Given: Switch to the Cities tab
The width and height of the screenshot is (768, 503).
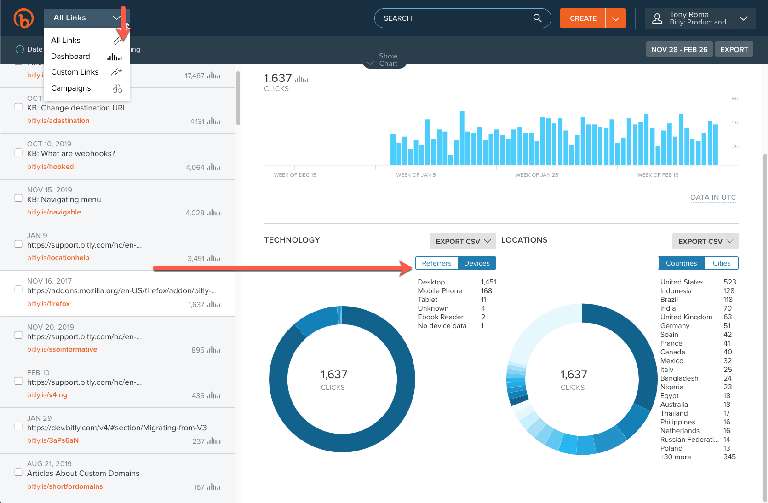Looking at the screenshot, I should point(721,263).
